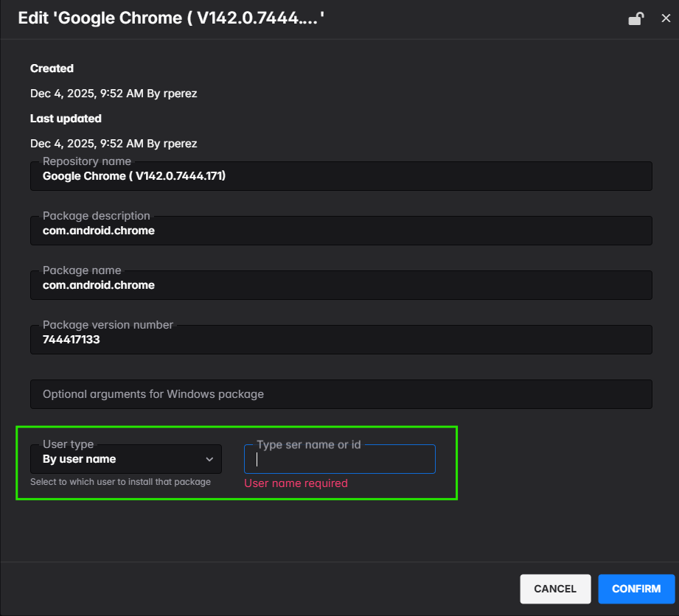Click the Last updated heading label
The width and height of the screenshot is (679, 616).
66,119
